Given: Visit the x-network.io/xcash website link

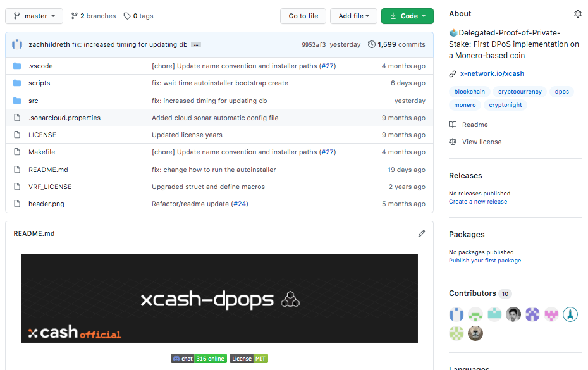Looking at the screenshot, I should tap(492, 73).
